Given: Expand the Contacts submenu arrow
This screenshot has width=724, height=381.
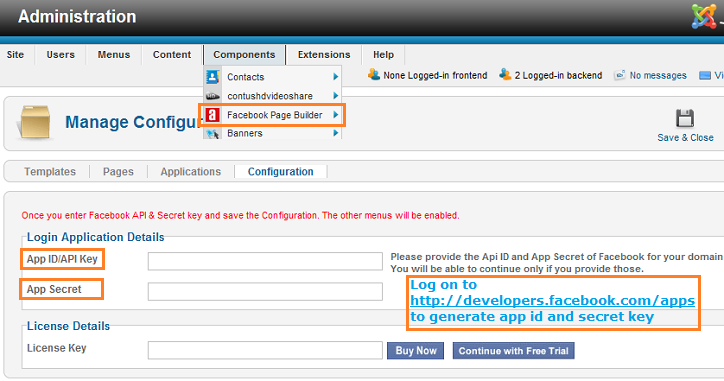Looking at the screenshot, I should (x=336, y=77).
